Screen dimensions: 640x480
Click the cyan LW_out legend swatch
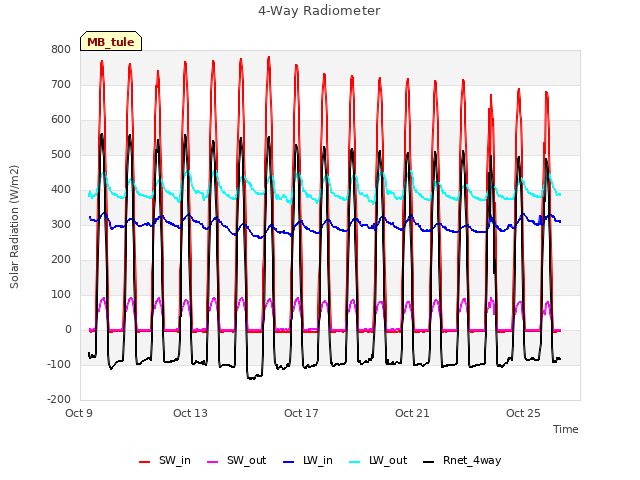coord(355,462)
